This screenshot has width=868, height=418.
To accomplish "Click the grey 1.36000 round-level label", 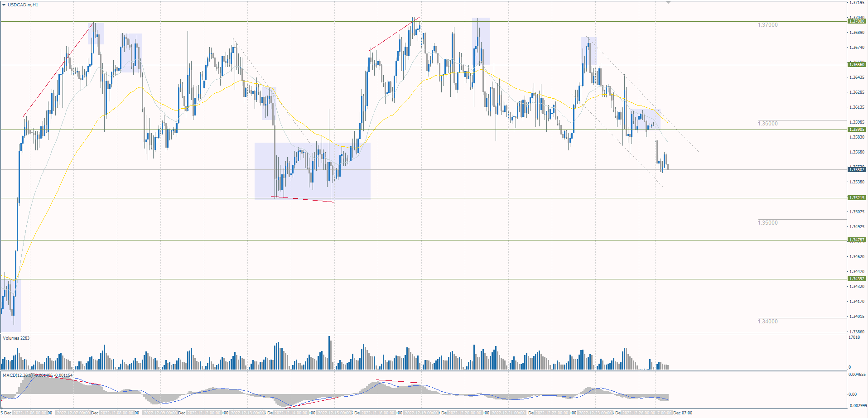I will (x=767, y=124).
